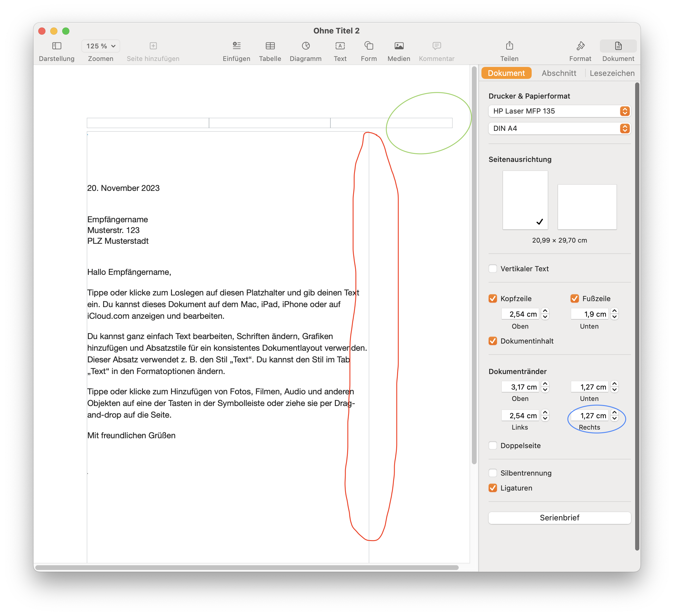This screenshot has height=616, width=674.
Task: Click the Einfügen insert icon
Action: pos(236,46)
